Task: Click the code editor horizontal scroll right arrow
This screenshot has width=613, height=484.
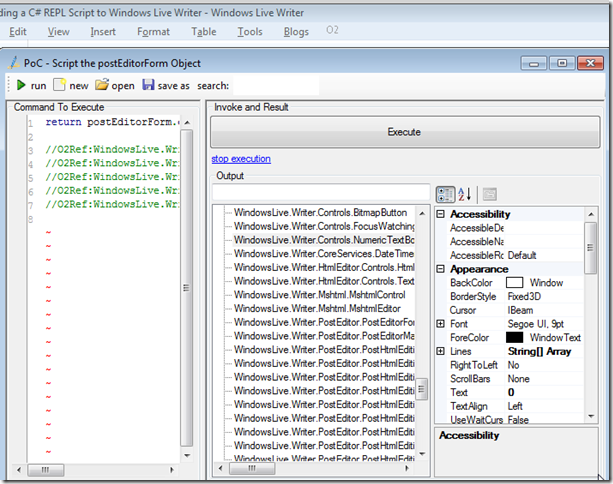Action: coord(172,470)
